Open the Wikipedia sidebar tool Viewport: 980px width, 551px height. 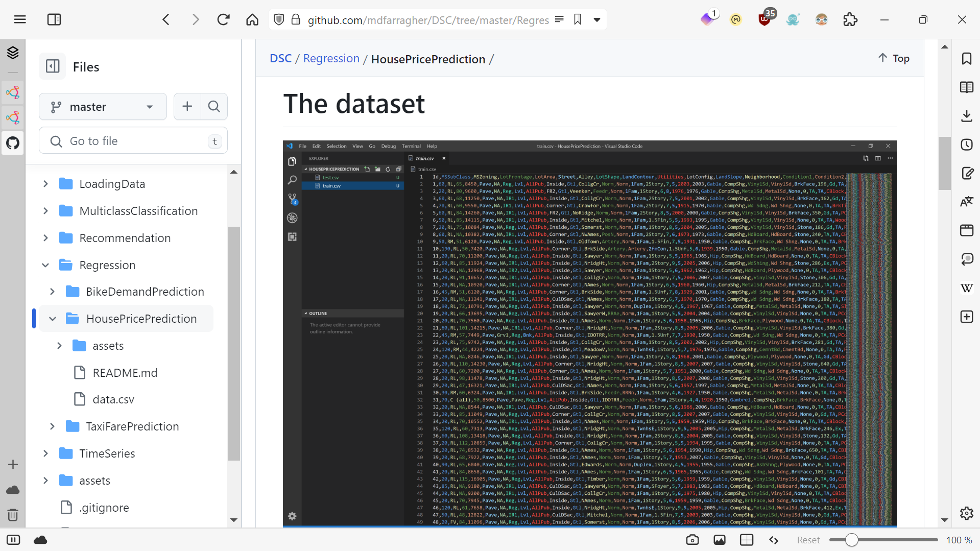pos(967,288)
